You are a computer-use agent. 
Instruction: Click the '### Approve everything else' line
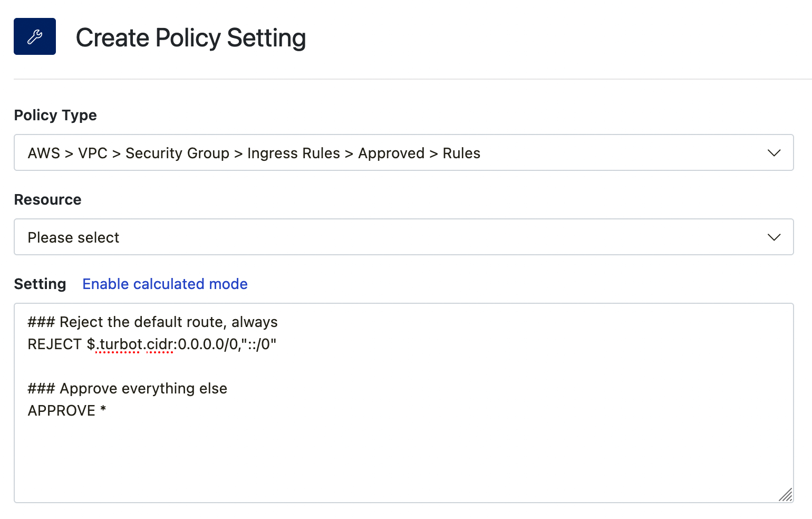pos(128,388)
